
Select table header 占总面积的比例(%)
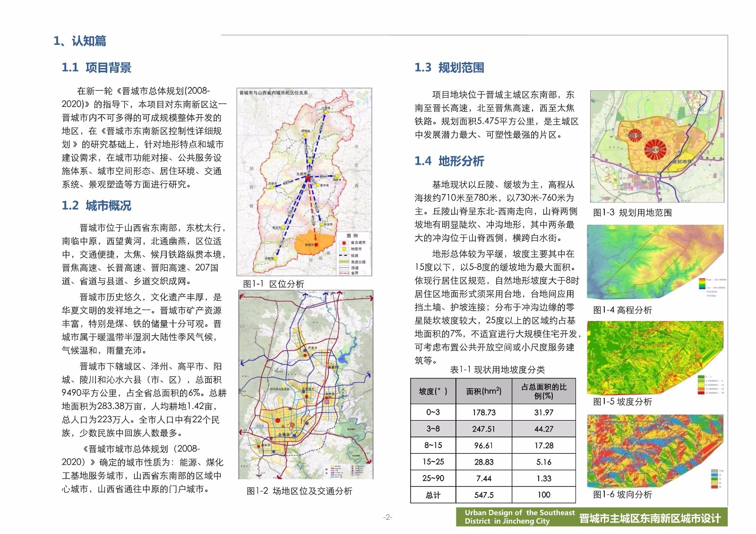[544, 391]
